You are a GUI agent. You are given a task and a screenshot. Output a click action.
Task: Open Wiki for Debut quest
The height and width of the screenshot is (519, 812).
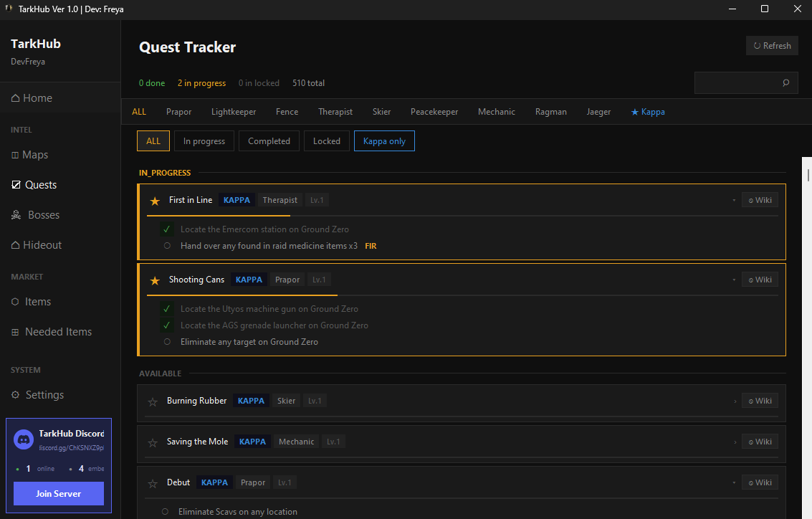(x=760, y=482)
